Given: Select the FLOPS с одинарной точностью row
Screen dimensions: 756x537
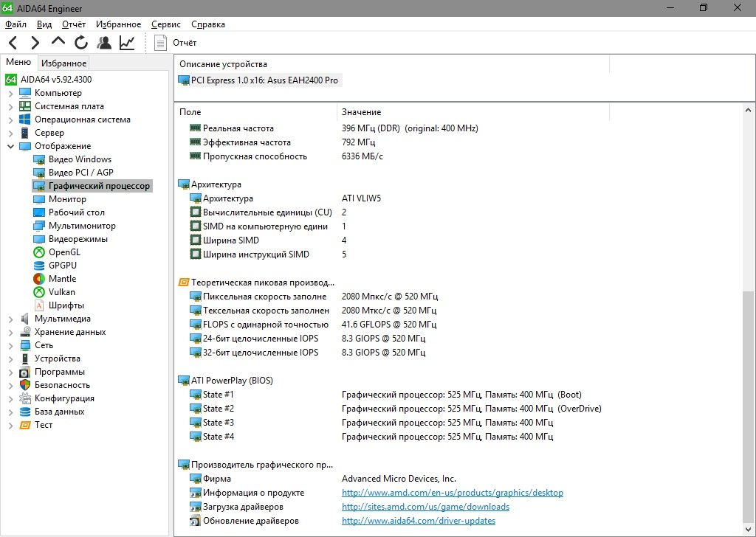Looking at the screenshot, I should tap(313, 325).
